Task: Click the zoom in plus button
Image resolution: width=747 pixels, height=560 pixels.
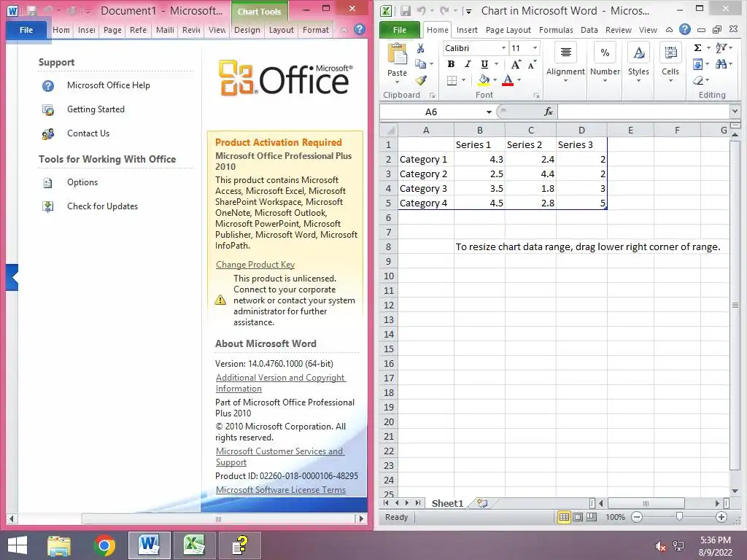Action: [x=721, y=517]
